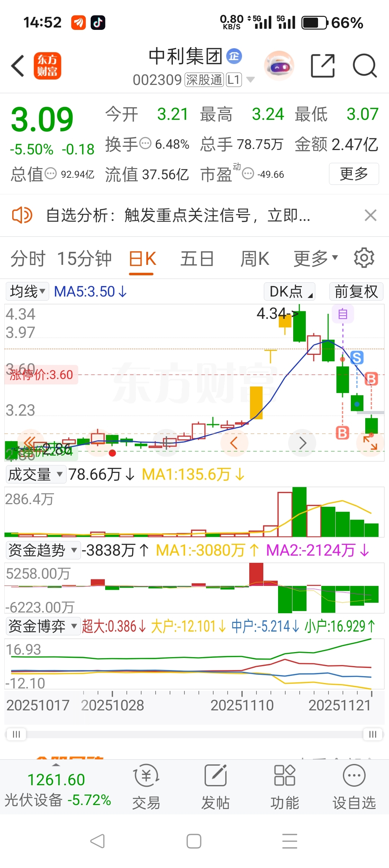Grab the left range slider handle

[x=16, y=734]
